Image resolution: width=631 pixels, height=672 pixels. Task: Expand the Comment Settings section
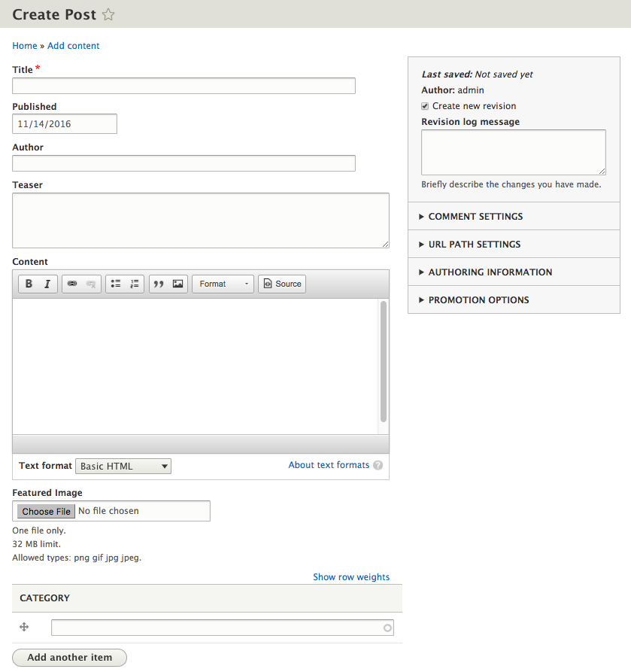coord(475,217)
